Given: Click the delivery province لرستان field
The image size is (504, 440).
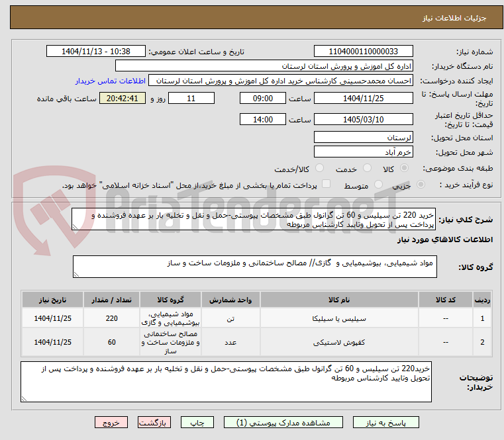Looking at the screenshot, I should pyautogui.click(x=363, y=138).
